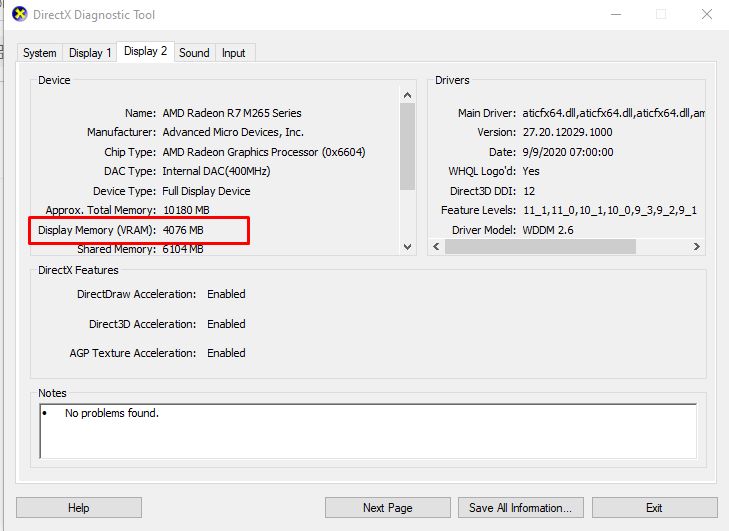Click the Display Memory (VRAM) label

click(97, 230)
